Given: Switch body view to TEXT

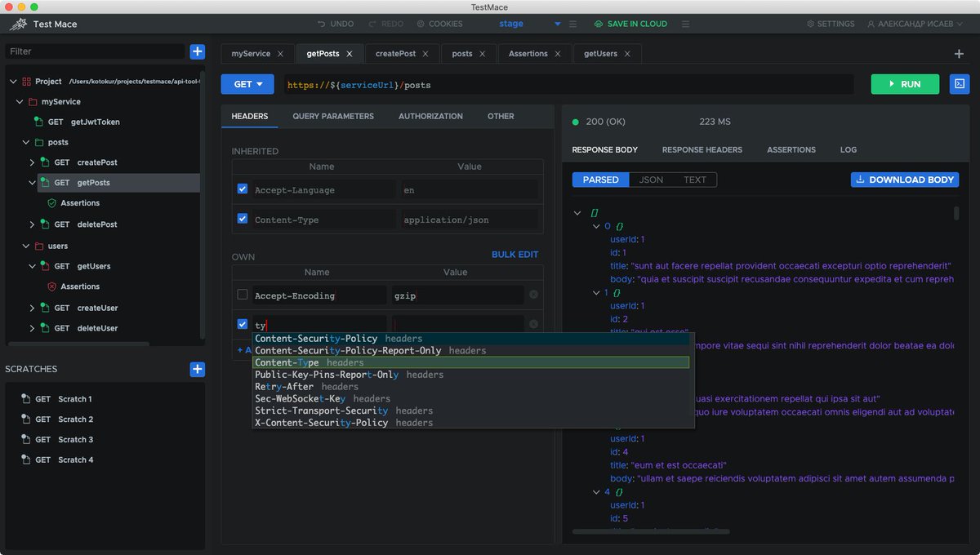Looking at the screenshot, I should (695, 180).
